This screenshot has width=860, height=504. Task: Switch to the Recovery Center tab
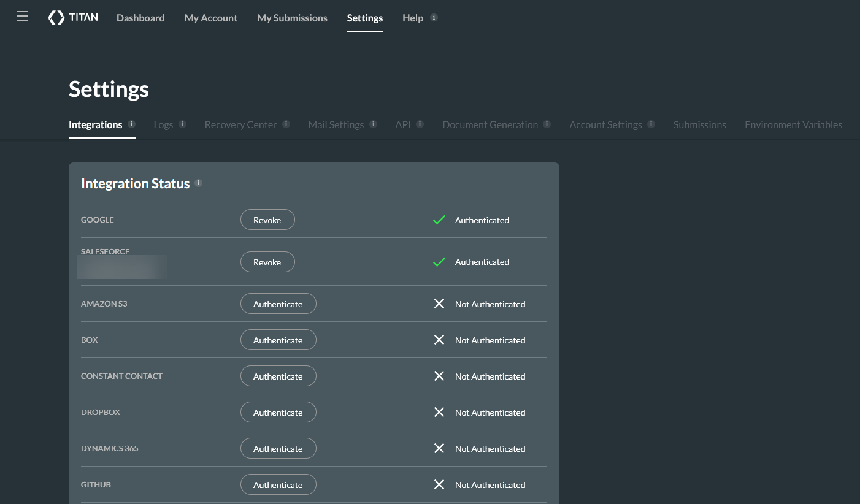tap(240, 124)
